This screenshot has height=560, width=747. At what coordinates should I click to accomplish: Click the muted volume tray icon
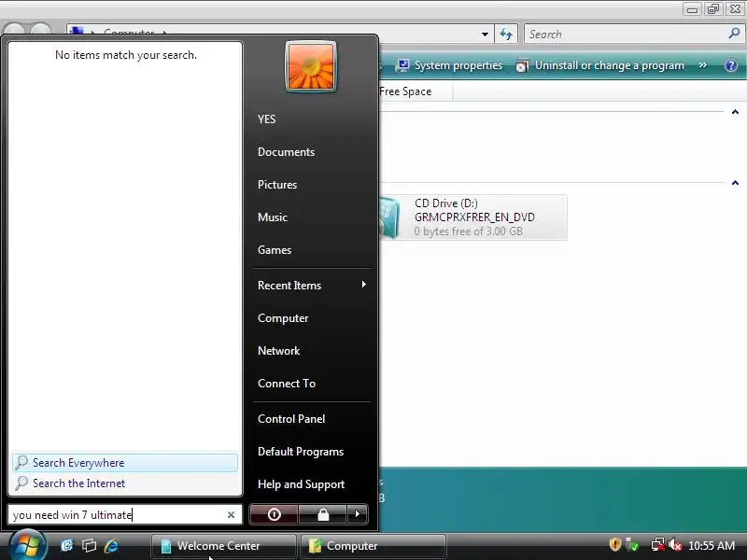click(x=675, y=545)
